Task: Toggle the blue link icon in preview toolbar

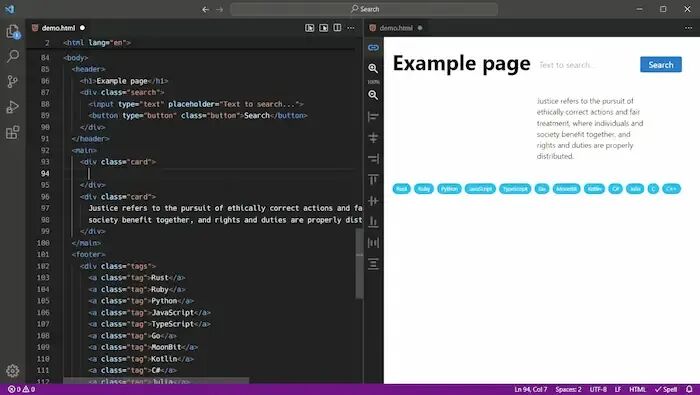Action: click(373, 47)
